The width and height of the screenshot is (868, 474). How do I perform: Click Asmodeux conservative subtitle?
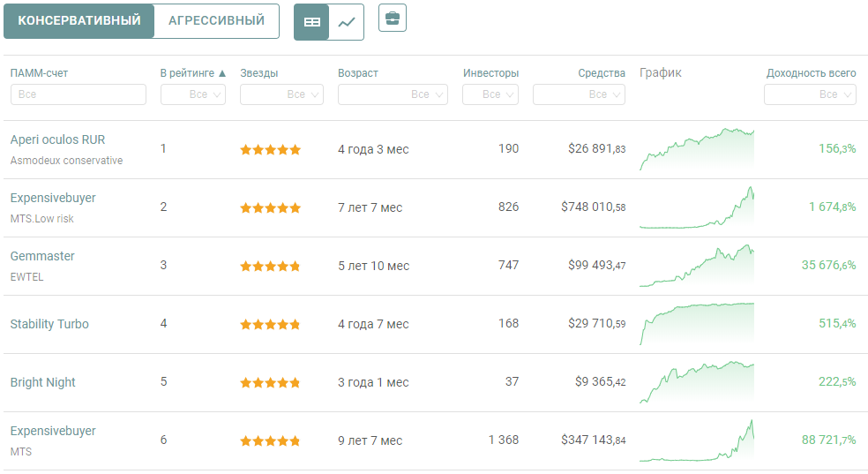[x=66, y=161]
